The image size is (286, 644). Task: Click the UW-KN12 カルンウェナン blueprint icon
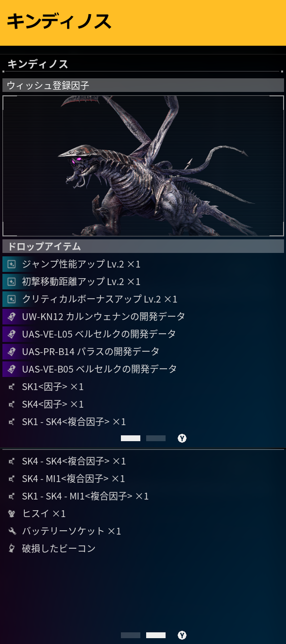pyautogui.click(x=12, y=317)
